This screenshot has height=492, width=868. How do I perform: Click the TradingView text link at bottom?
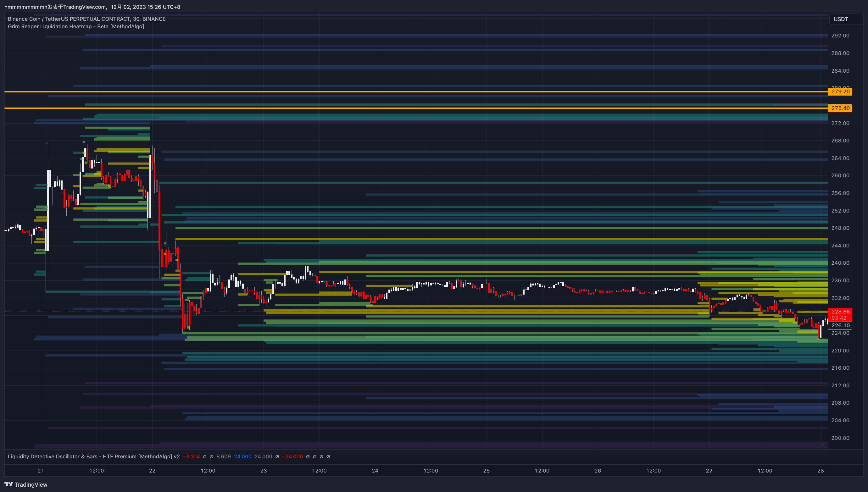pyautogui.click(x=31, y=484)
